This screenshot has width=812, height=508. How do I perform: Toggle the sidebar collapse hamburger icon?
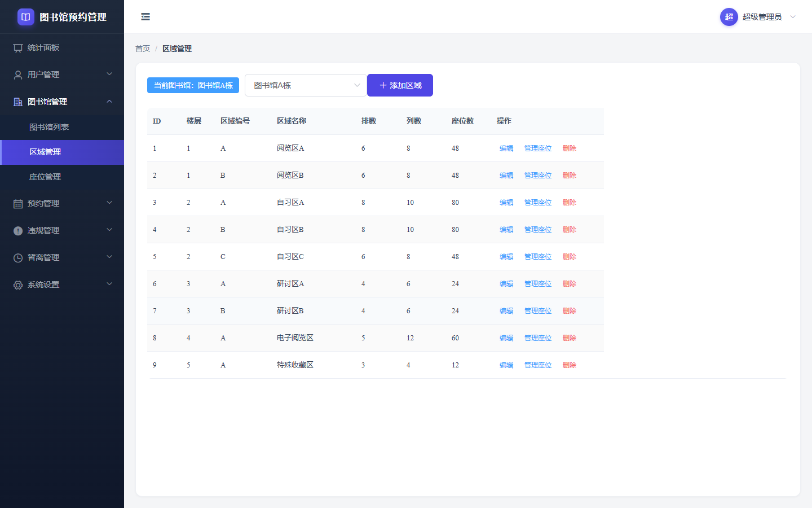(145, 17)
